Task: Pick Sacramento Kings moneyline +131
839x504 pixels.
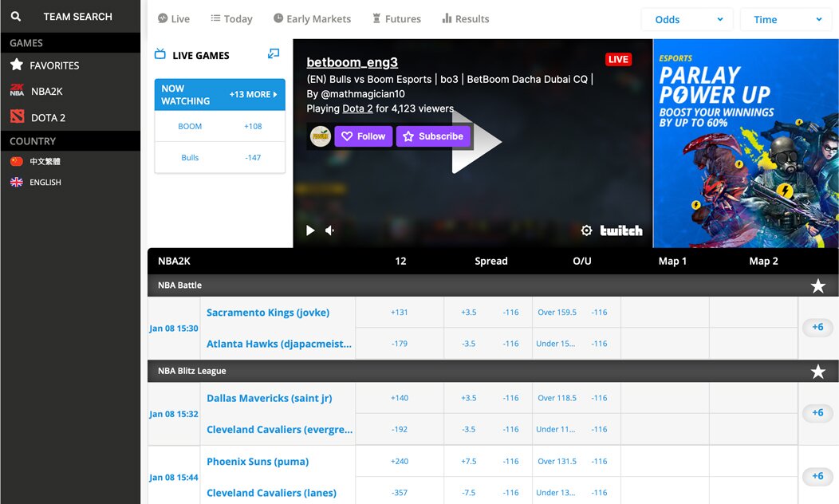Action: coord(400,313)
